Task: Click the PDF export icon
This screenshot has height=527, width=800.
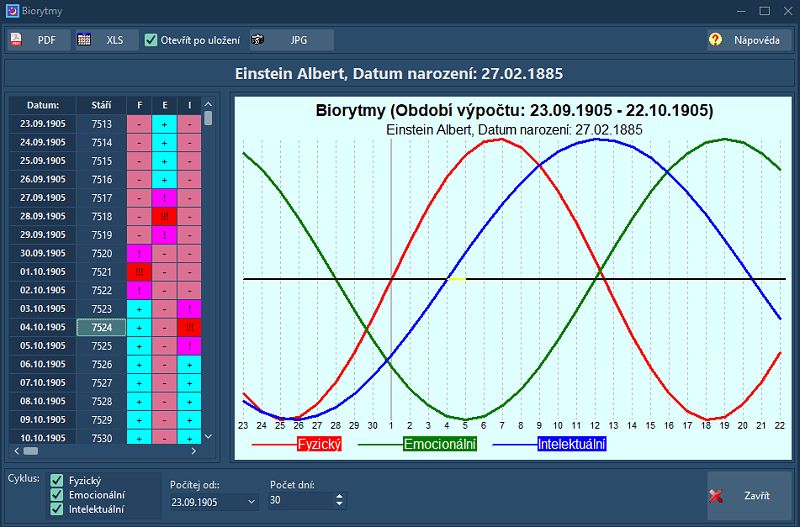Action: click(17, 40)
